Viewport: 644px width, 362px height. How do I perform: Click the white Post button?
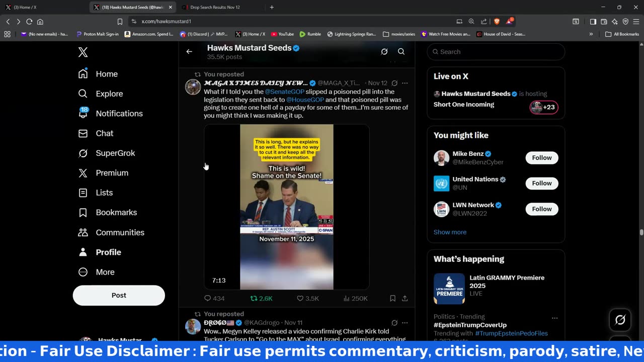pos(119,295)
